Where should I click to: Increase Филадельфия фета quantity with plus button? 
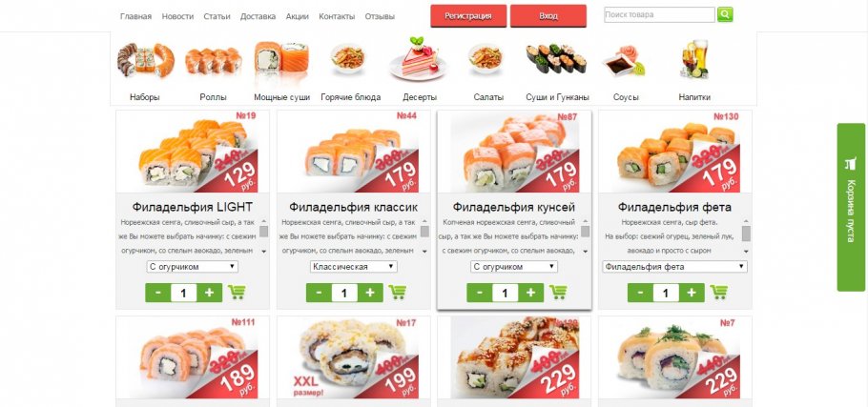(x=692, y=293)
